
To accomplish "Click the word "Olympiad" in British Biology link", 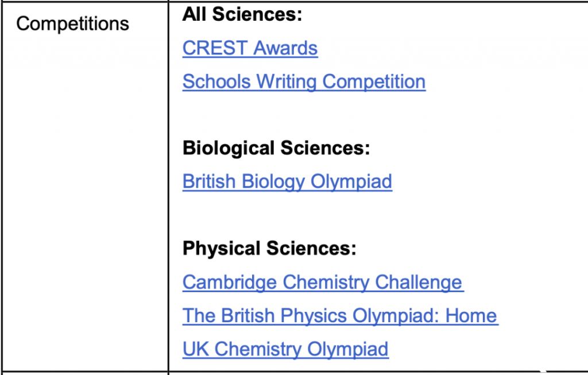I will [351, 181].
